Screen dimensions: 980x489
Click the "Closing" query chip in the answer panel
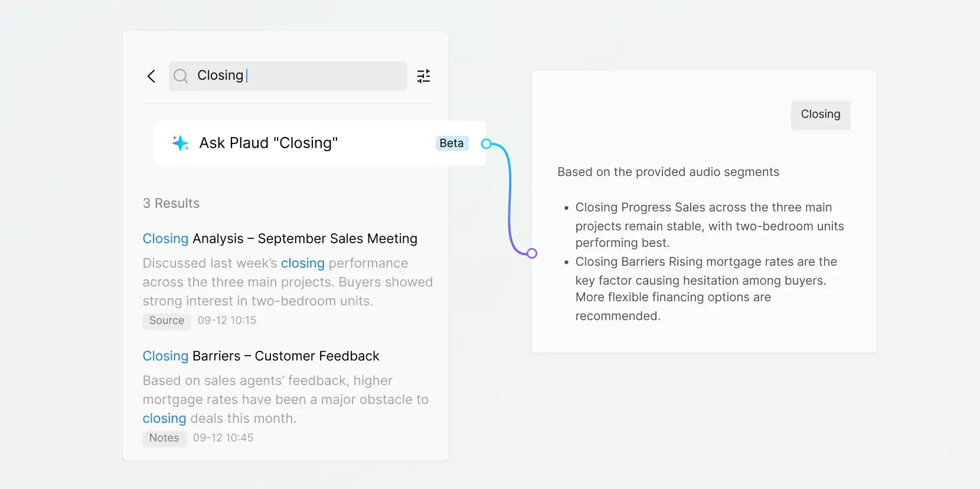[x=821, y=115]
